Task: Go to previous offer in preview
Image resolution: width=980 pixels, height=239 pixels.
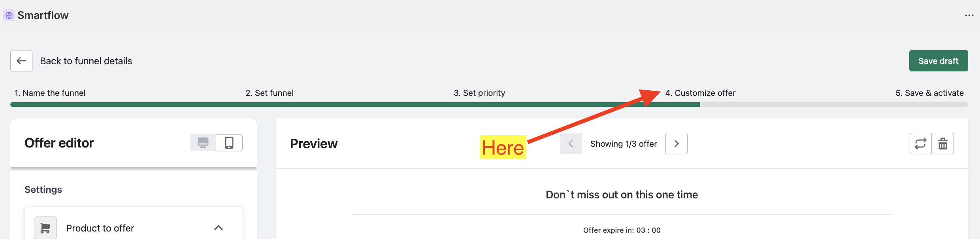Action: tap(571, 144)
